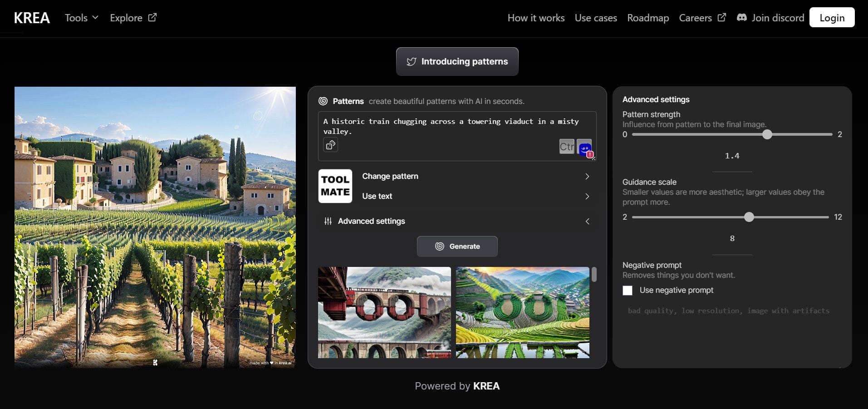Click the Discord icon beside Join discord

[741, 17]
